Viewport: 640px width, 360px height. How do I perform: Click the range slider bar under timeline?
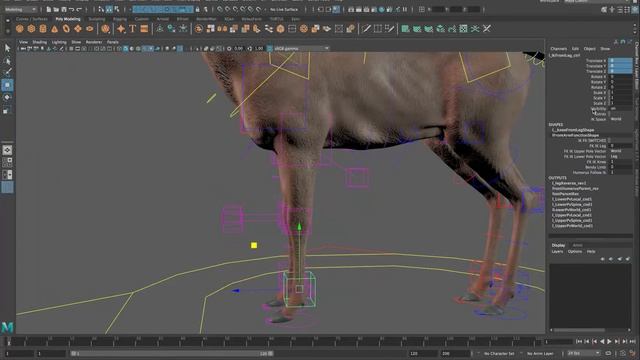(x=172, y=353)
